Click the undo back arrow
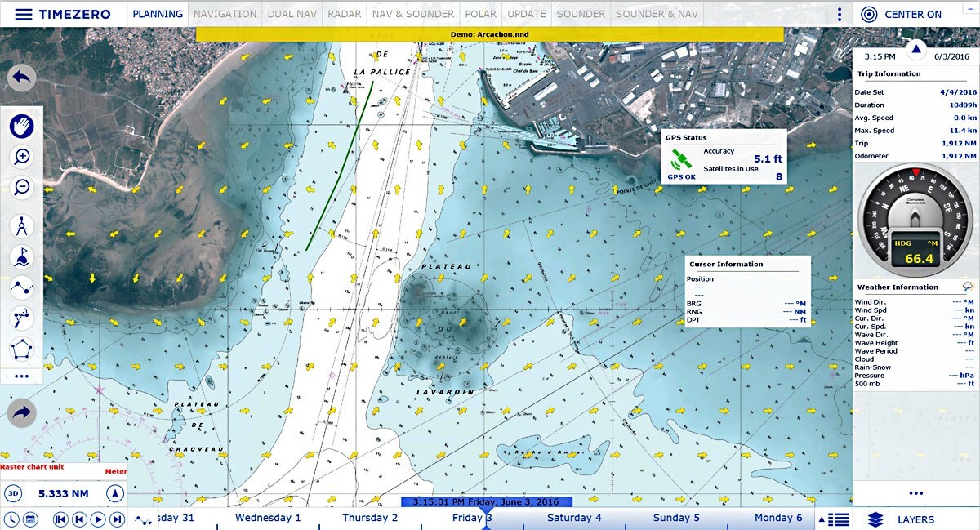Image resolution: width=980 pixels, height=530 pixels. pyautogui.click(x=22, y=78)
